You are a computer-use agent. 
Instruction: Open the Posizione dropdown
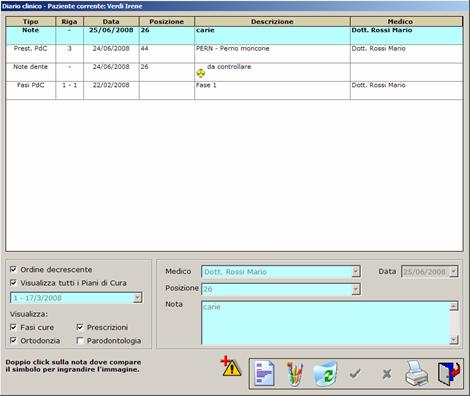pyautogui.click(x=356, y=289)
